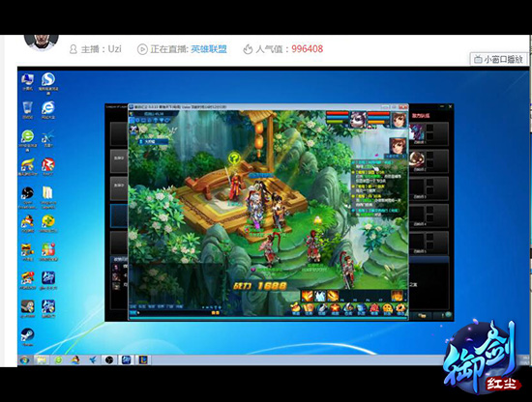The width and height of the screenshot is (532, 402).
Task: Open File Explorer from the taskbar
Action: [x=42, y=359]
